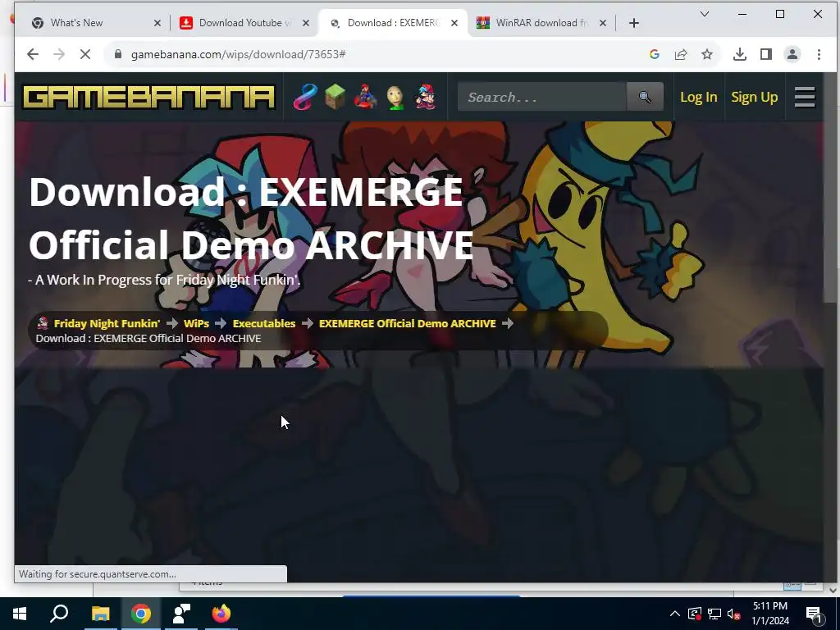
Task: Open the Baldi's Basics game icon
Action: (395, 97)
